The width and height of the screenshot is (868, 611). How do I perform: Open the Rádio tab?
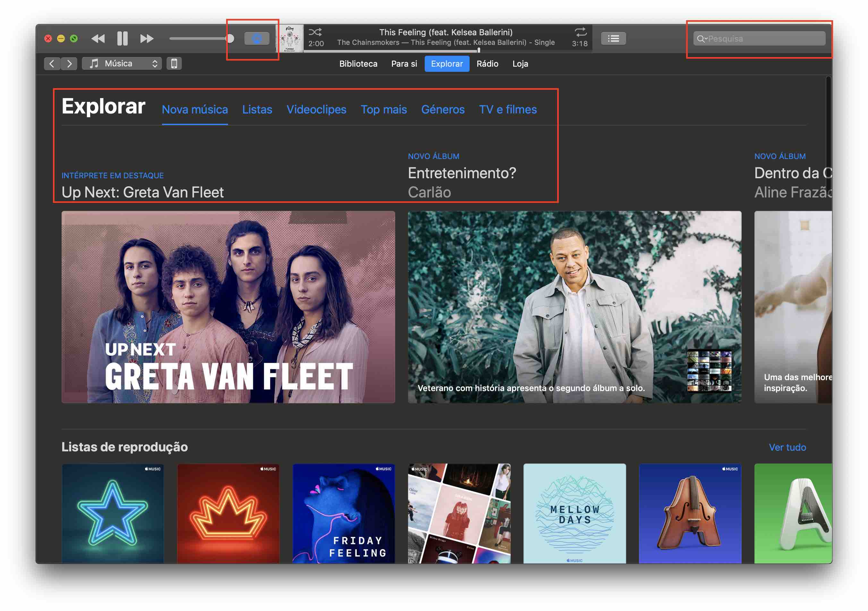[487, 64]
